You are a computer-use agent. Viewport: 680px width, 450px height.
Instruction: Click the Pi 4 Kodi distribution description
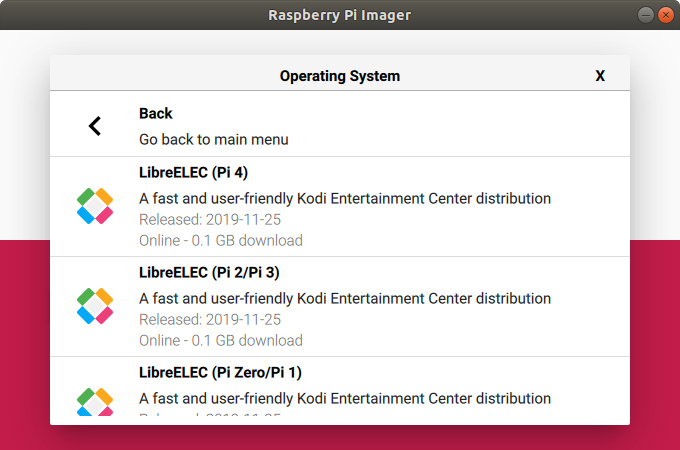point(345,199)
